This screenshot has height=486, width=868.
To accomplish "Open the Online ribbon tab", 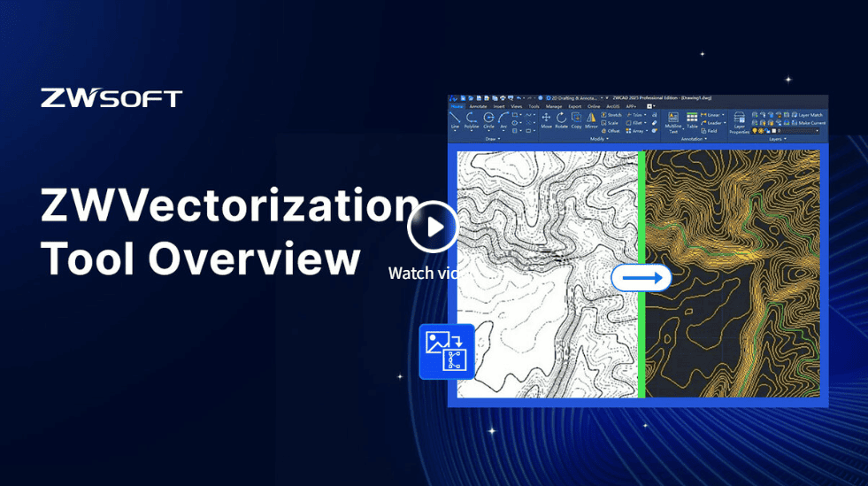I will point(594,106).
